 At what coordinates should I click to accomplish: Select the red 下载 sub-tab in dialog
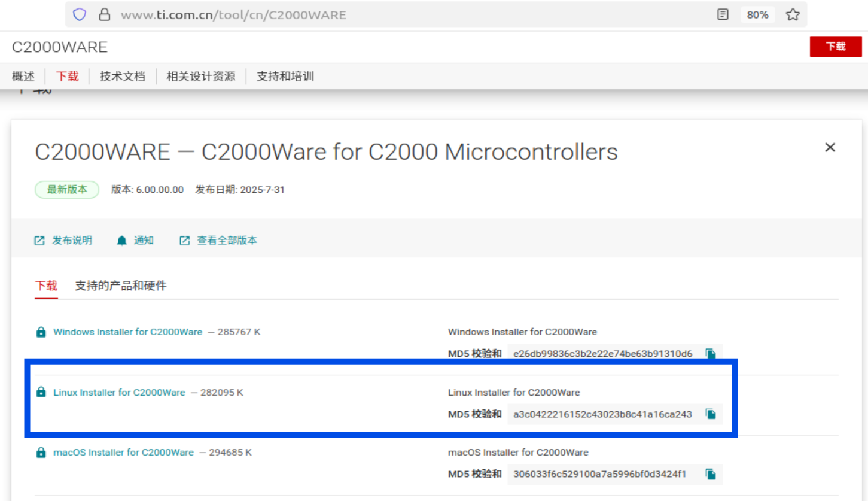pyautogui.click(x=46, y=286)
